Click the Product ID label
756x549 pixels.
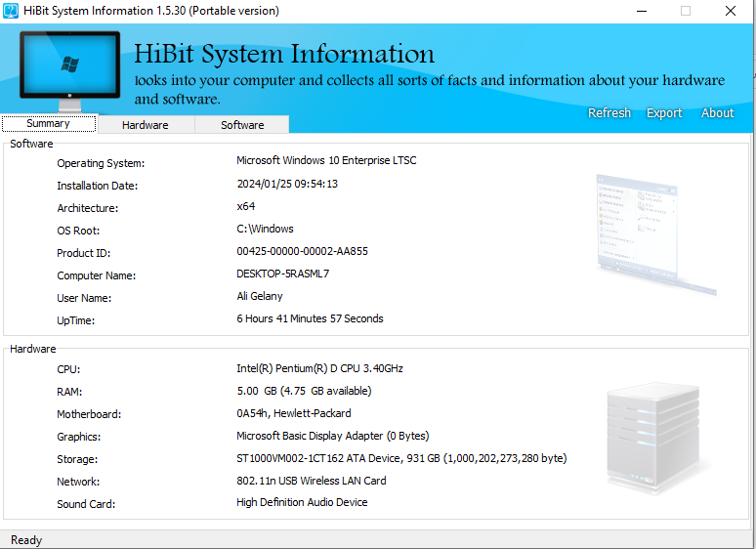(84, 253)
